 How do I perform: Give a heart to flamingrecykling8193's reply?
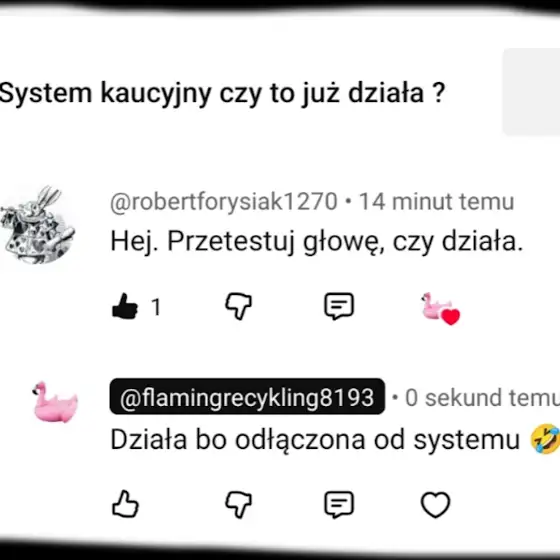[x=435, y=505]
